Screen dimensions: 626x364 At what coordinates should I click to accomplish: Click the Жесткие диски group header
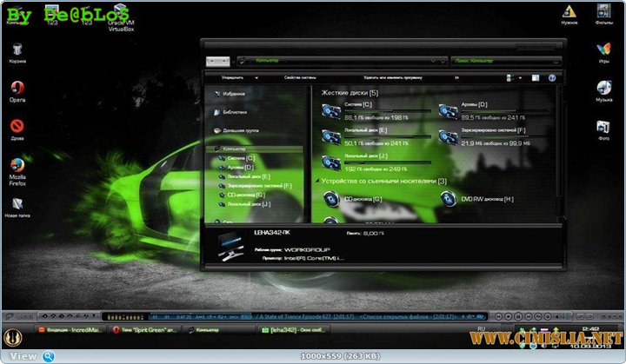tap(350, 93)
